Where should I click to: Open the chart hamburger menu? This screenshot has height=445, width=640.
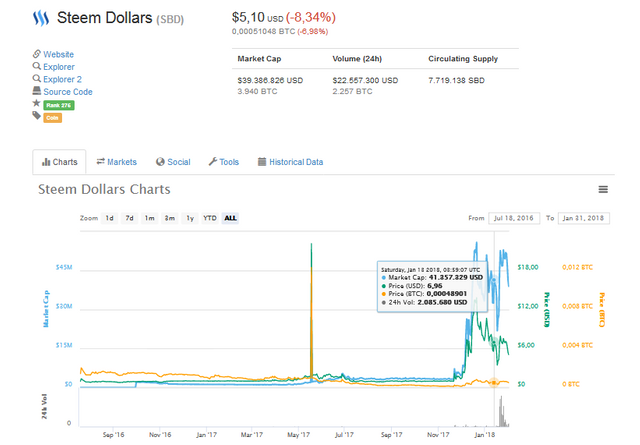[x=603, y=189]
